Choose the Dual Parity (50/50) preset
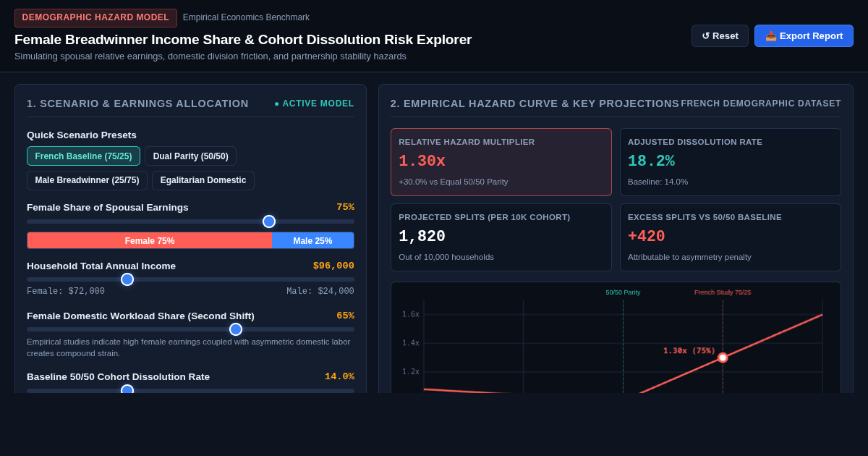 click(x=190, y=156)
